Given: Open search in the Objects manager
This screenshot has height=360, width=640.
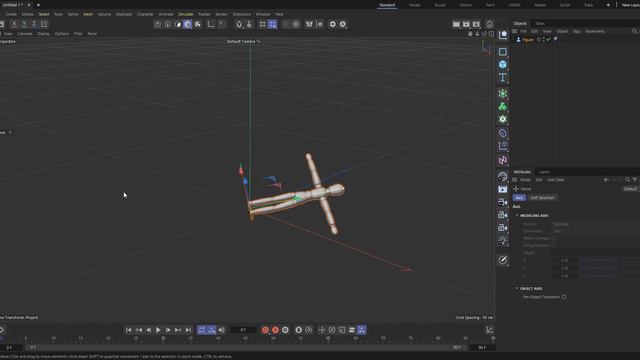Looking at the screenshot, I should pos(634,31).
